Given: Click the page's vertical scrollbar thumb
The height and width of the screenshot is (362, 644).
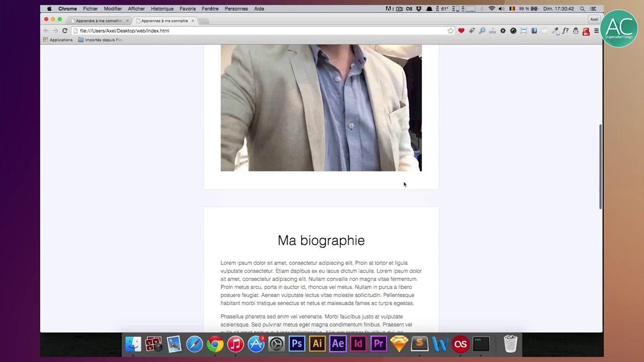Looking at the screenshot, I should (x=601, y=166).
